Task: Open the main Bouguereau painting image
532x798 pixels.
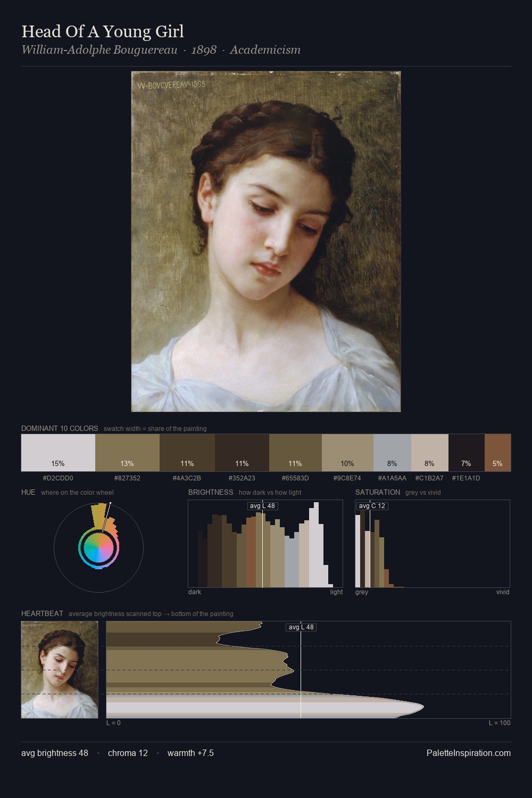Action: click(x=266, y=242)
